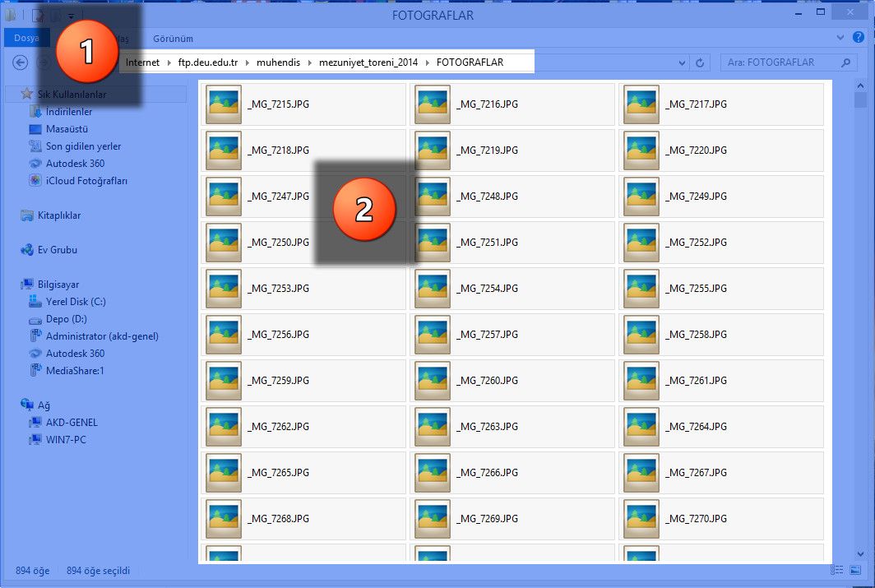Select the _MG_7261.JPG image icon
Screen dimensions: 875x588
click(641, 381)
